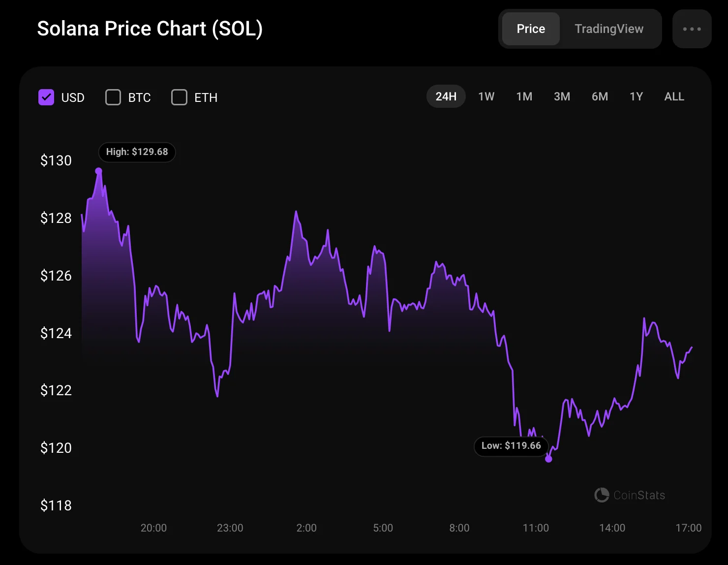The width and height of the screenshot is (728, 565).
Task: Select the 24H time range
Action: (446, 96)
